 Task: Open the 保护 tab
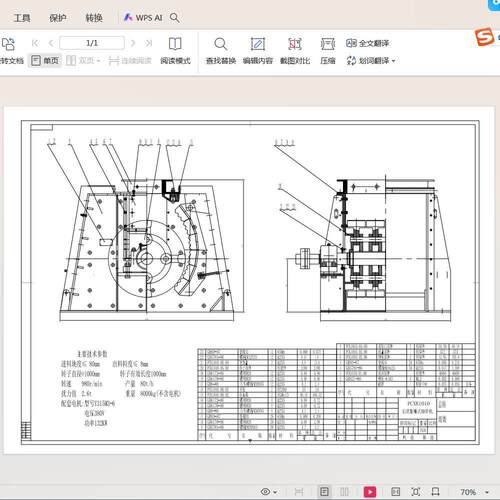pos(58,18)
